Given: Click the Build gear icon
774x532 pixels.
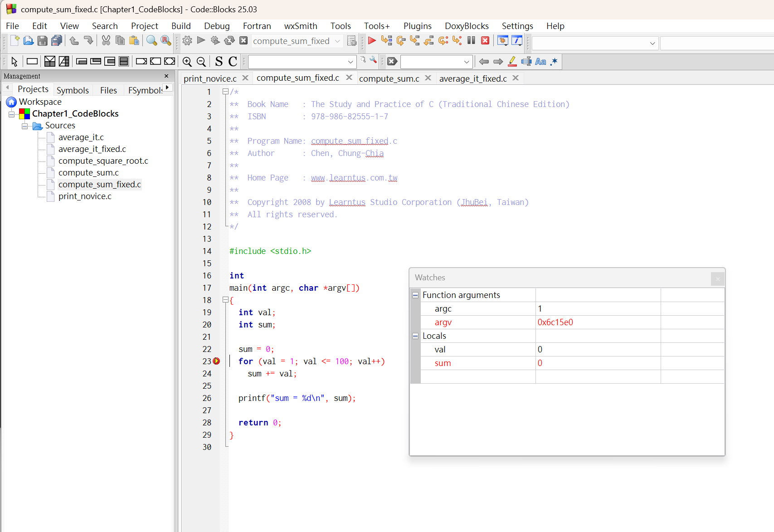Looking at the screenshot, I should pyautogui.click(x=187, y=41).
